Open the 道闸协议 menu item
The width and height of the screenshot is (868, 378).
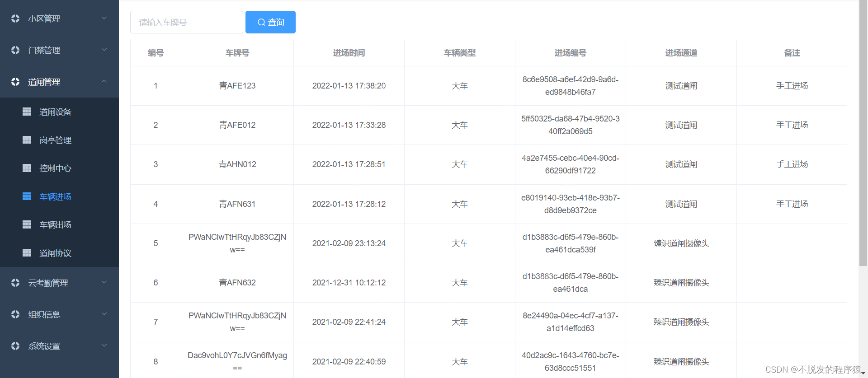click(x=55, y=253)
